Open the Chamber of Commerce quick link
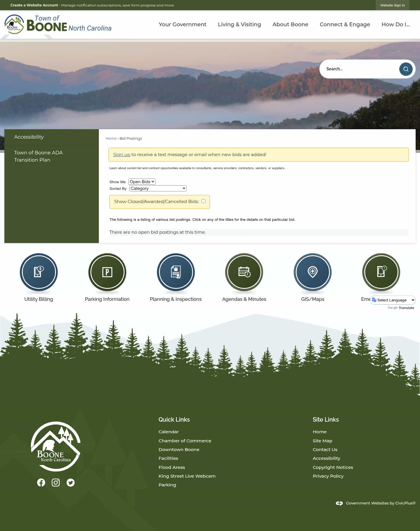The height and width of the screenshot is (531, 420). 185,441
